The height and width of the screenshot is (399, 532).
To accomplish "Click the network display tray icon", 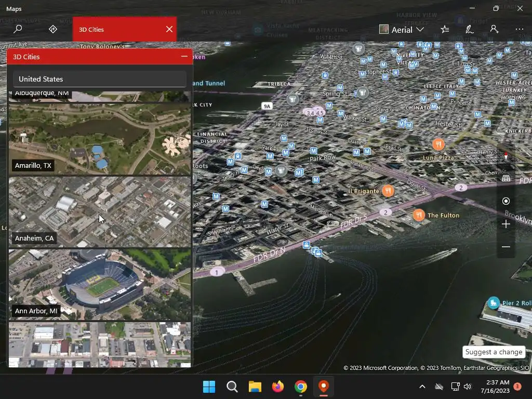I will click(455, 387).
